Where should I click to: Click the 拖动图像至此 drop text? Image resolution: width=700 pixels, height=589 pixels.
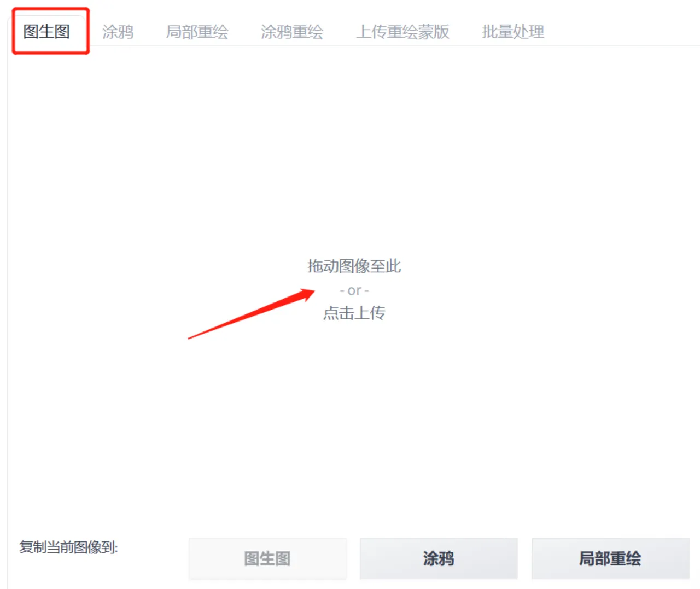click(x=354, y=266)
